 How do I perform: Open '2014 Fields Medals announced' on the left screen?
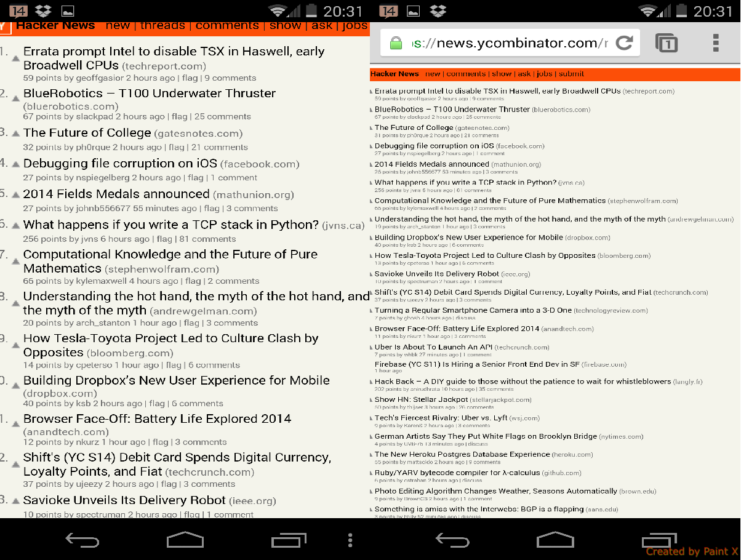coord(116,194)
